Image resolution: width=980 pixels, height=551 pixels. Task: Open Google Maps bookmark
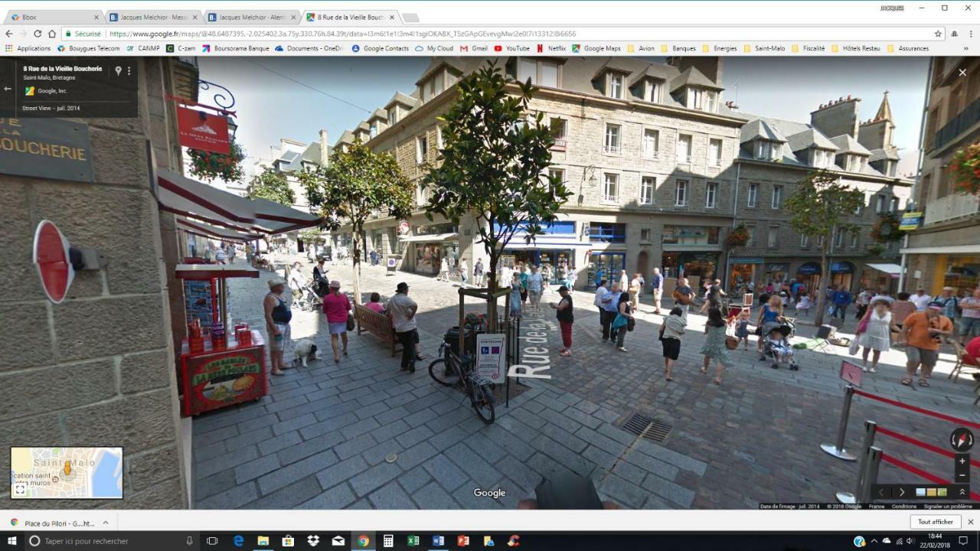point(596,48)
